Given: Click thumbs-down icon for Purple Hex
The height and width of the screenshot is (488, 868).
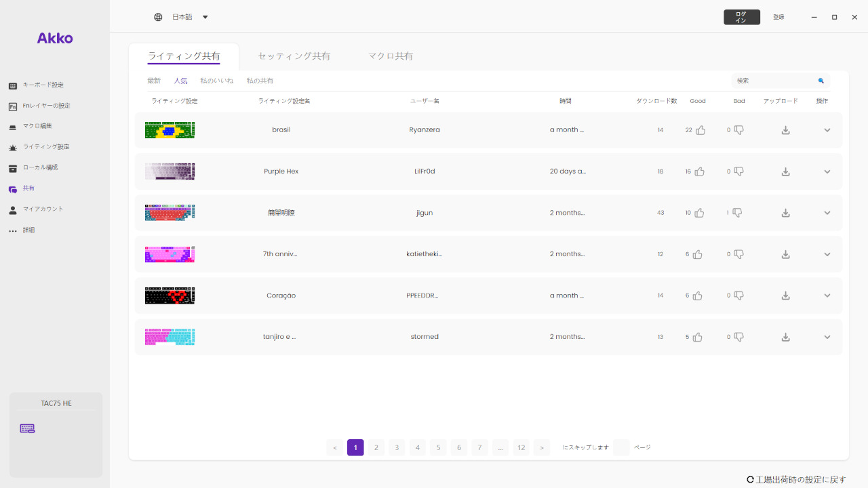Looking at the screenshot, I should click(x=738, y=171).
